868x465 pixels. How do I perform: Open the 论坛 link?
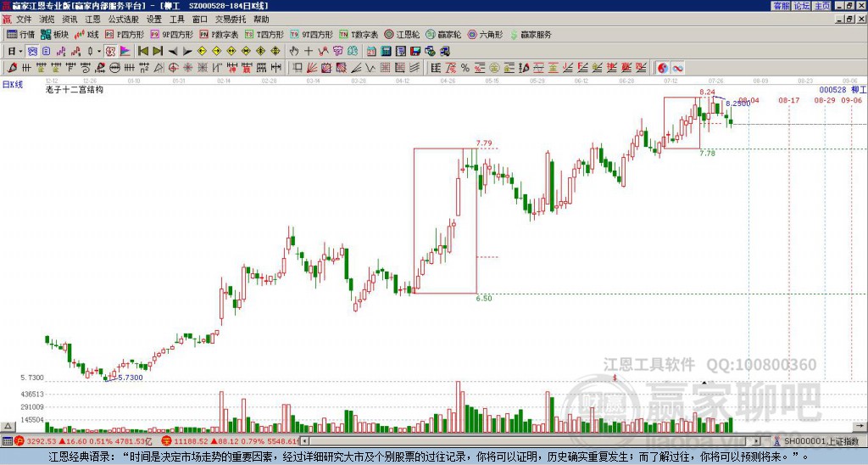click(x=801, y=6)
